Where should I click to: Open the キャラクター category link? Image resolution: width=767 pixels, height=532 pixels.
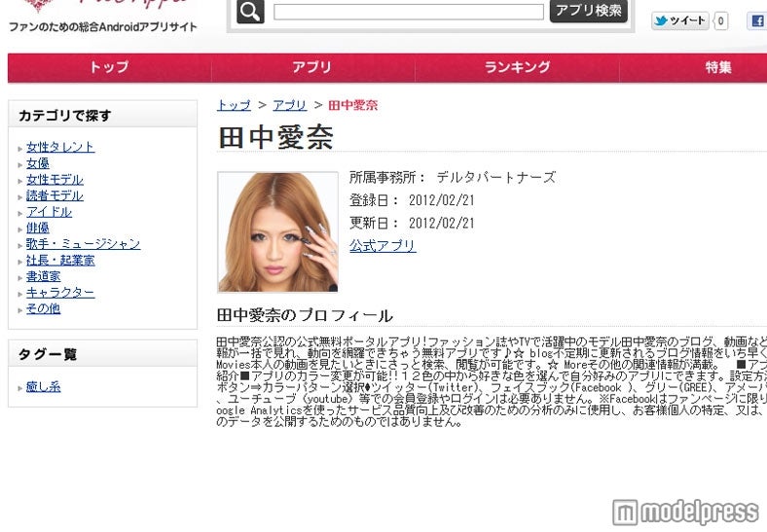click(60, 293)
